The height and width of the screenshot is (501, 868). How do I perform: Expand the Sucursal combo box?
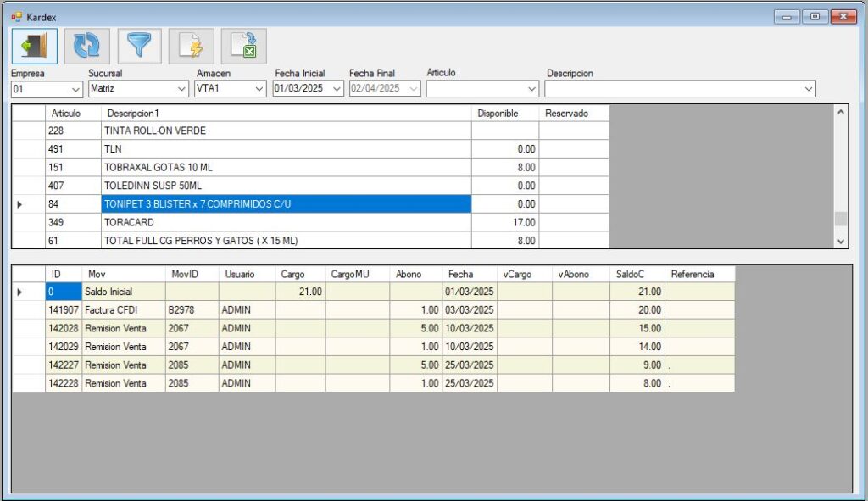click(181, 89)
